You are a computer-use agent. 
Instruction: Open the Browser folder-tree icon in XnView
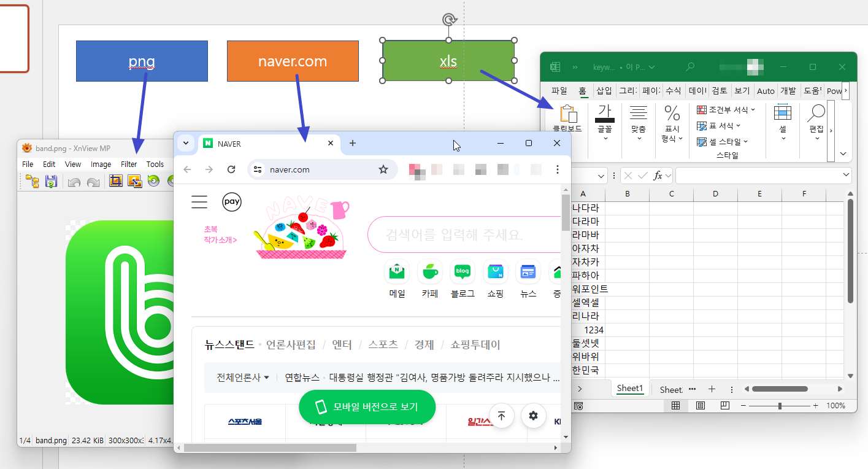[x=33, y=181]
